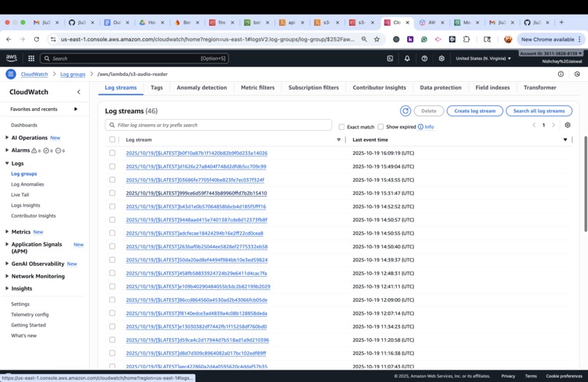
Task: Toggle the blue hamburger navigation menu
Action: tap(10, 74)
